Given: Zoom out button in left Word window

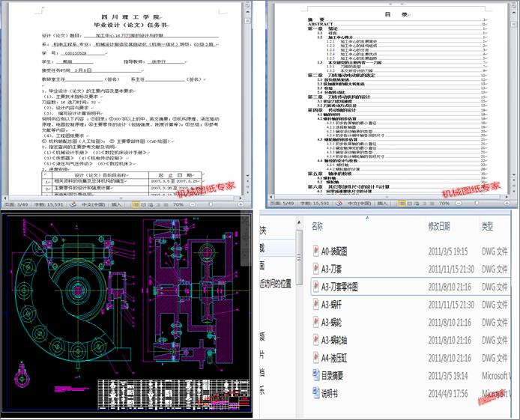Looking at the screenshot, I should point(193,204).
